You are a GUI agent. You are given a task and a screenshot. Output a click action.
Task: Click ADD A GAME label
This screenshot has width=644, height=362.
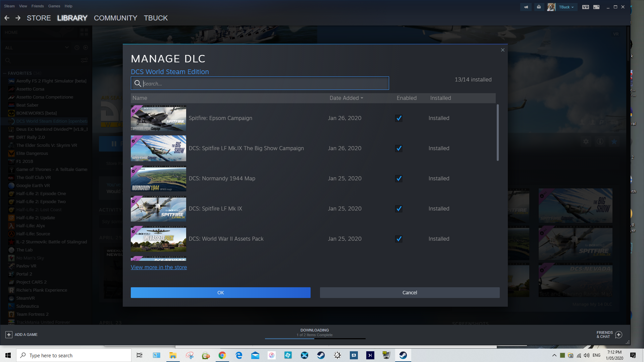pyautogui.click(x=26, y=335)
